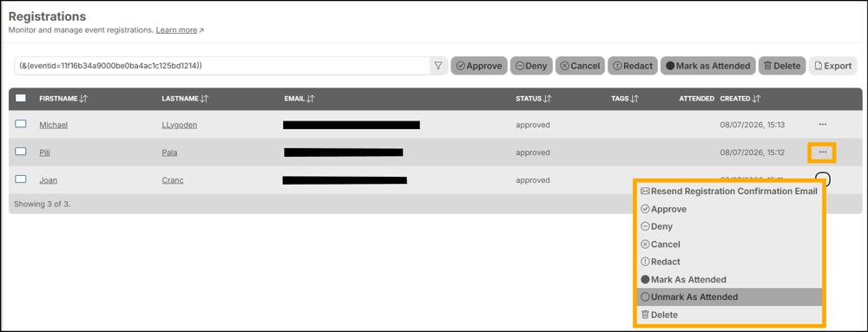Open row actions menu for Pili

[823, 152]
